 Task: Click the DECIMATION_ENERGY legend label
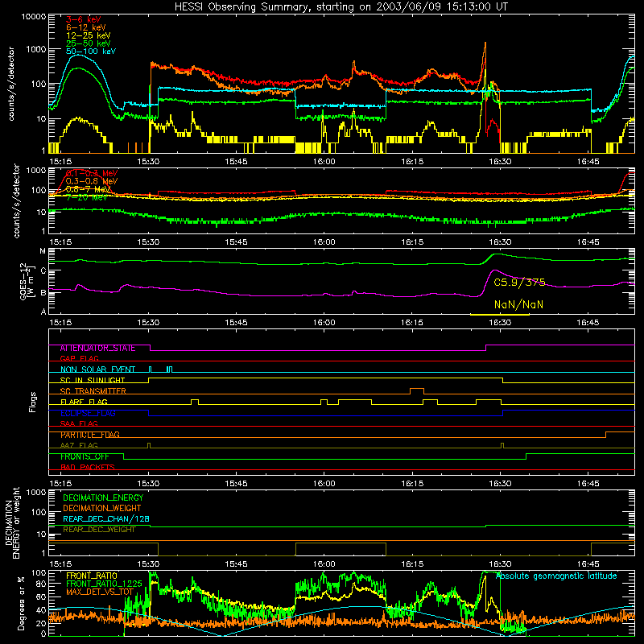[103, 497]
